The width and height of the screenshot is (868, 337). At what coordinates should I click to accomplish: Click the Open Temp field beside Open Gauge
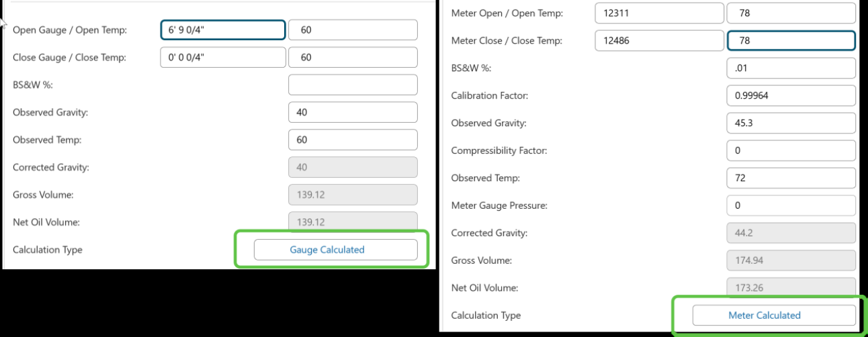pos(353,30)
